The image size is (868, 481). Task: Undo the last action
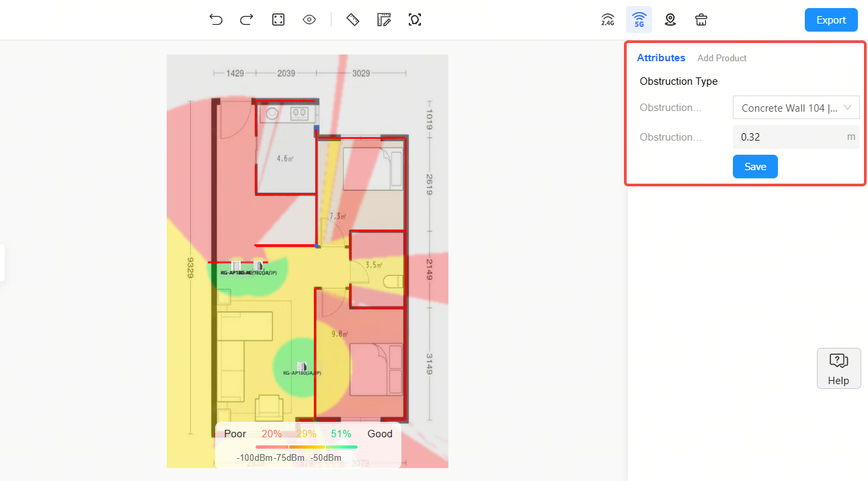pyautogui.click(x=216, y=20)
